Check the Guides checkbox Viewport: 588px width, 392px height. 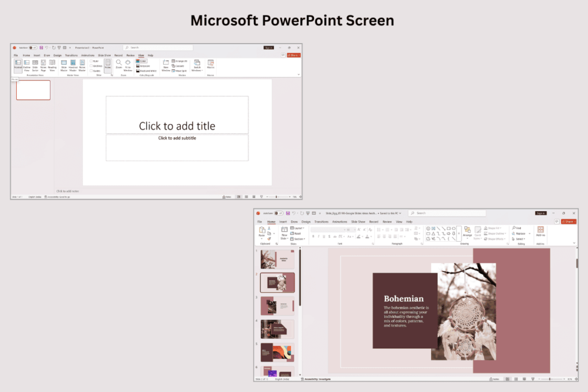pyautogui.click(x=91, y=71)
